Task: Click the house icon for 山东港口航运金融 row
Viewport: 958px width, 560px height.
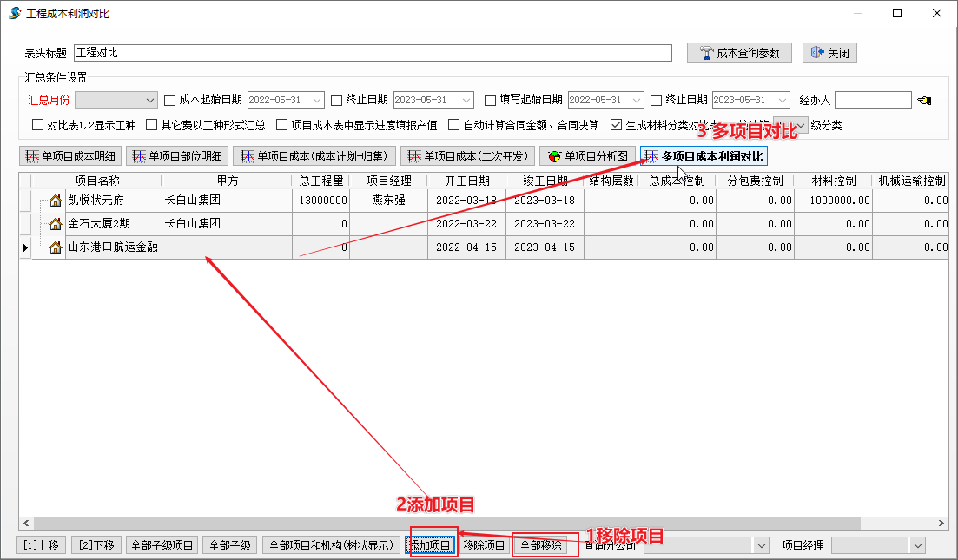Action: (56, 247)
